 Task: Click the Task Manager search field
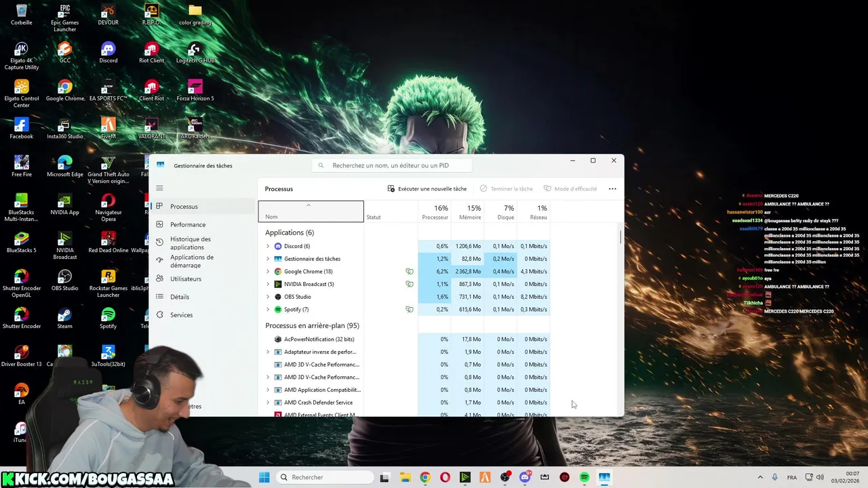391,165
